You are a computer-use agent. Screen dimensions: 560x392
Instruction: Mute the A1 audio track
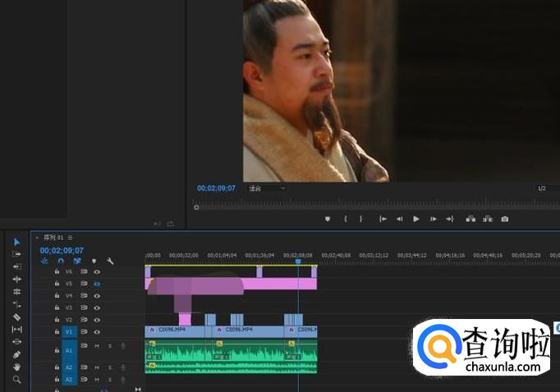point(97,346)
